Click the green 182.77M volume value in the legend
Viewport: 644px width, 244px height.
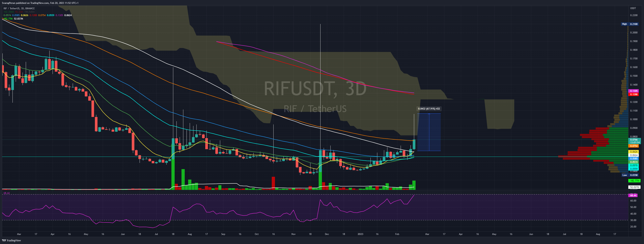coord(8,19)
